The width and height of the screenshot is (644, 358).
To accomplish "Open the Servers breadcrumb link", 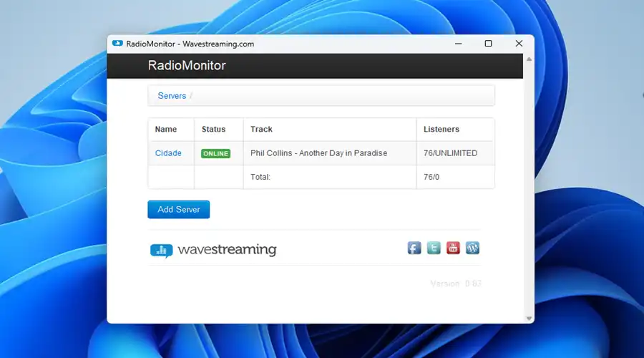I will pyautogui.click(x=172, y=96).
